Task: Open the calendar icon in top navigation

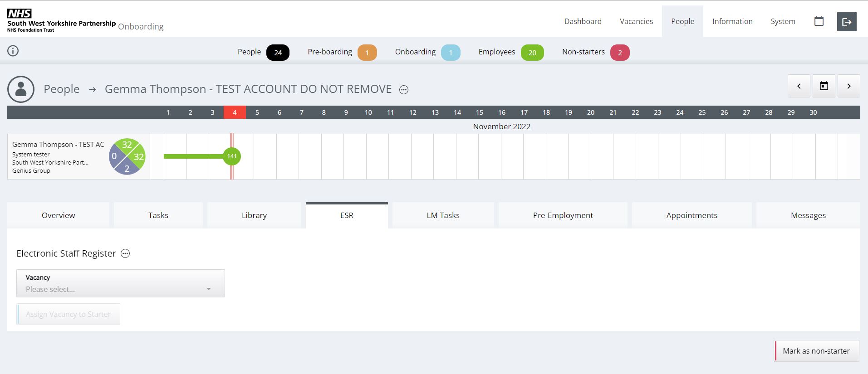Action: 819,21
